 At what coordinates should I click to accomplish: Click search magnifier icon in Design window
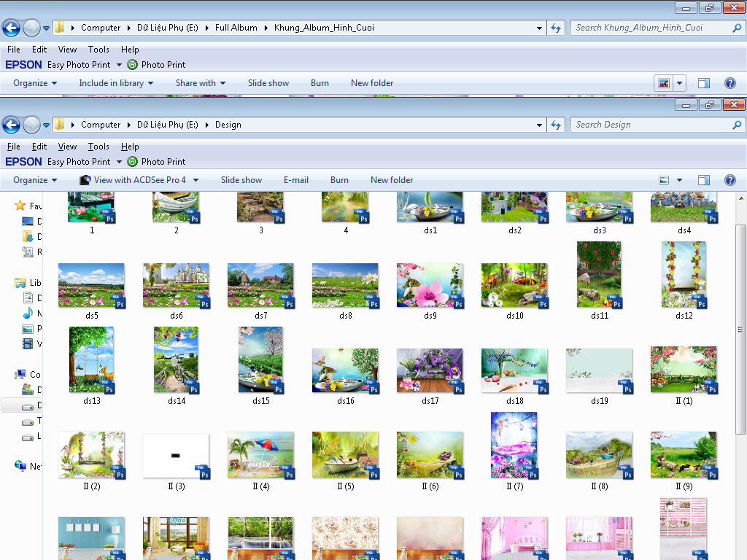pos(737,125)
